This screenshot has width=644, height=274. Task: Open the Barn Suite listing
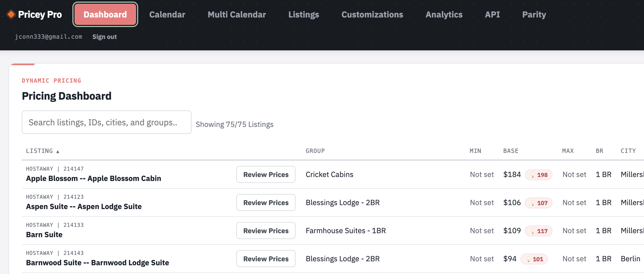[44, 235]
